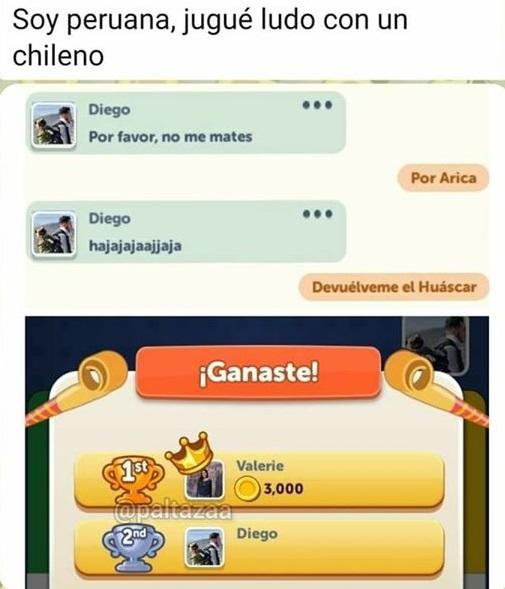Tap the "Devuélveme el Huáscar" chat bubble
Screen dimensions: 505x589
click(x=394, y=287)
